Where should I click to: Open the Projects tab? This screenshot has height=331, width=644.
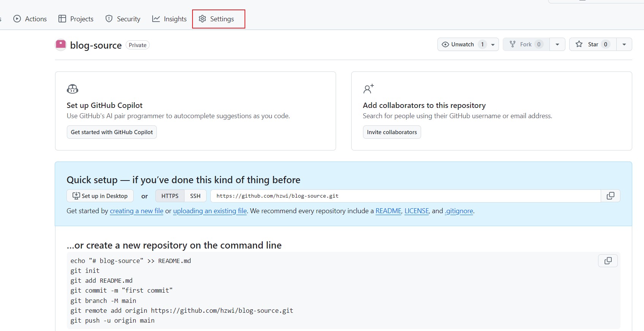tap(76, 19)
